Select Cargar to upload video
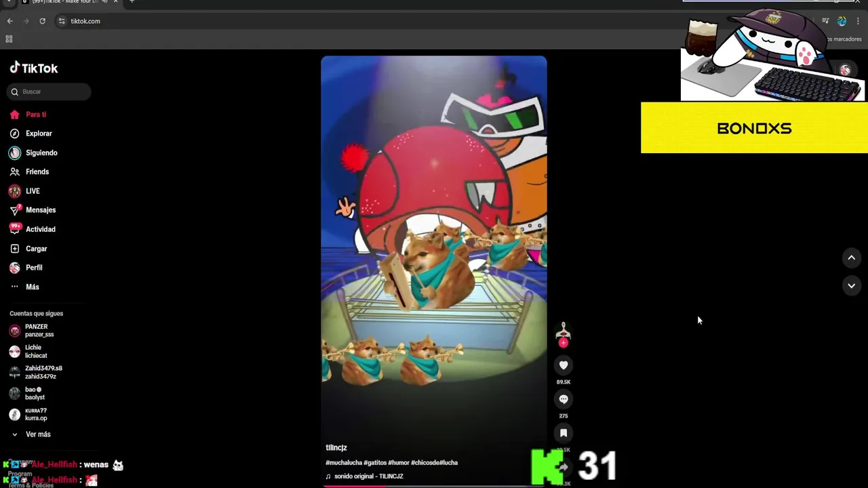 click(37, 249)
